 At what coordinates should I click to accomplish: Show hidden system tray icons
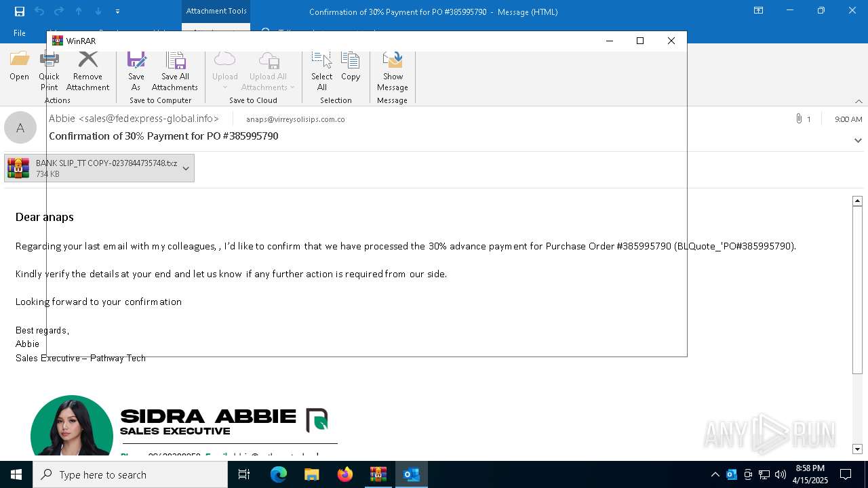[x=715, y=474]
